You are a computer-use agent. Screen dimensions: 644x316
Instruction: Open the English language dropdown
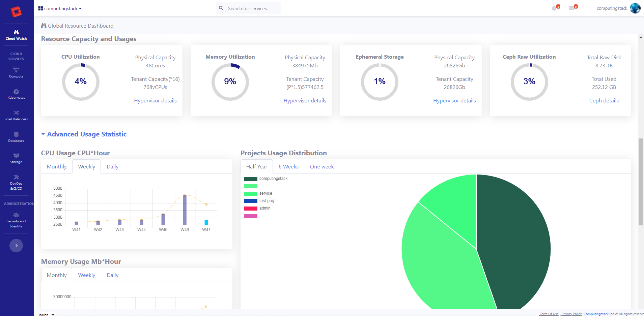tap(46, 314)
